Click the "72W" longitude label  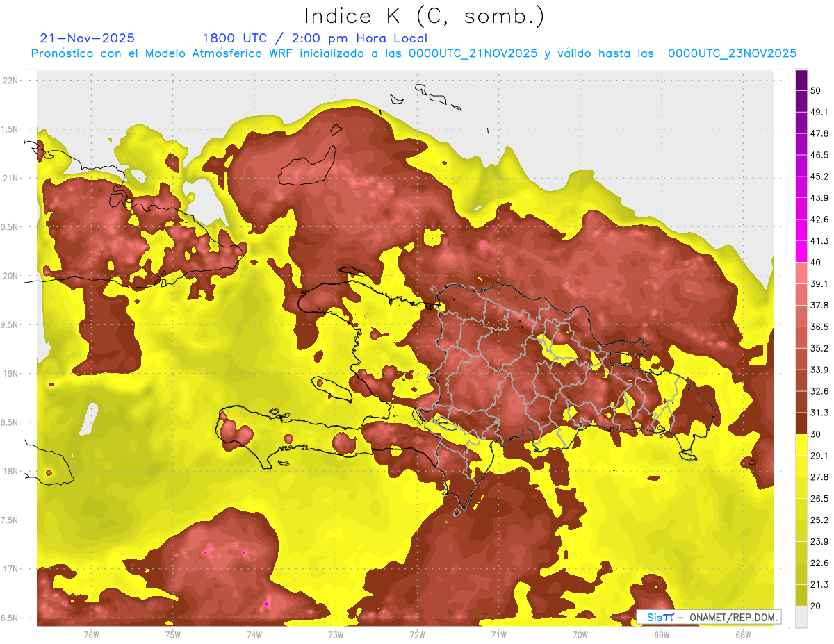point(417,635)
